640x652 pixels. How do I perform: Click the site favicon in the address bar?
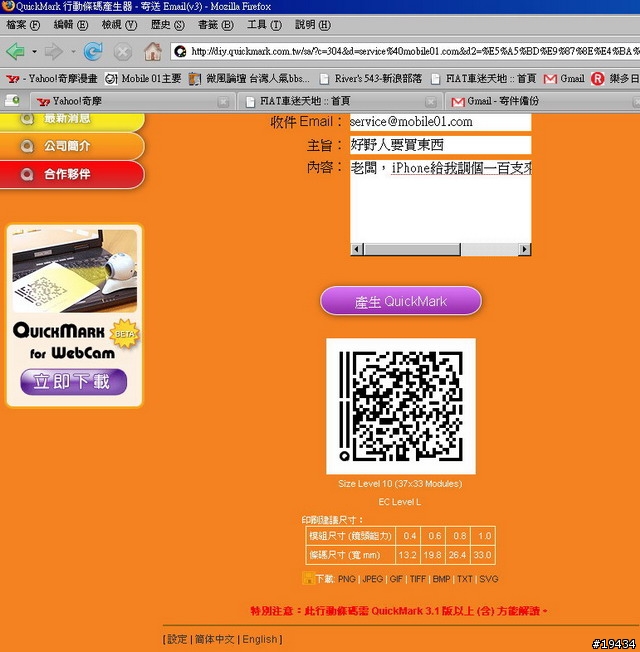tap(180, 52)
